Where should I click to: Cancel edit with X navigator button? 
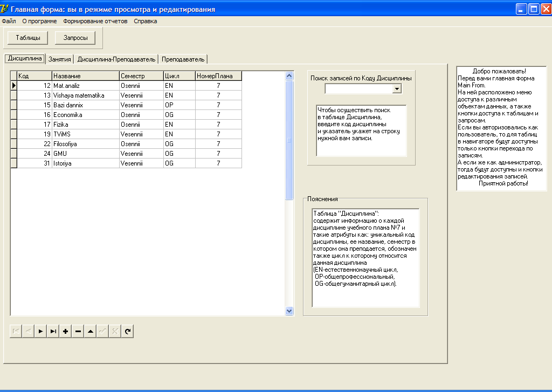tap(115, 331)
